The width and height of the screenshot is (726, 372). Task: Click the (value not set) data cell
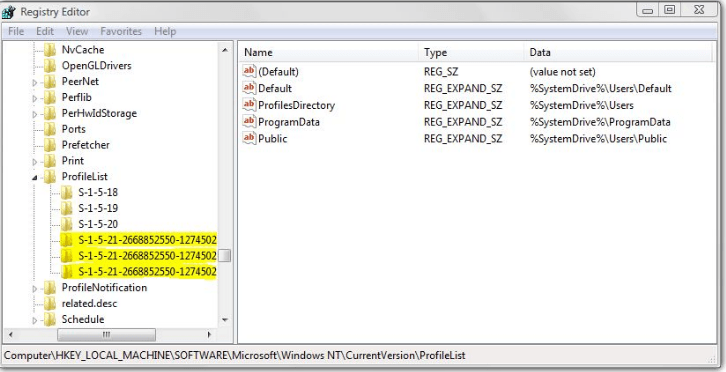coord(563,72)
